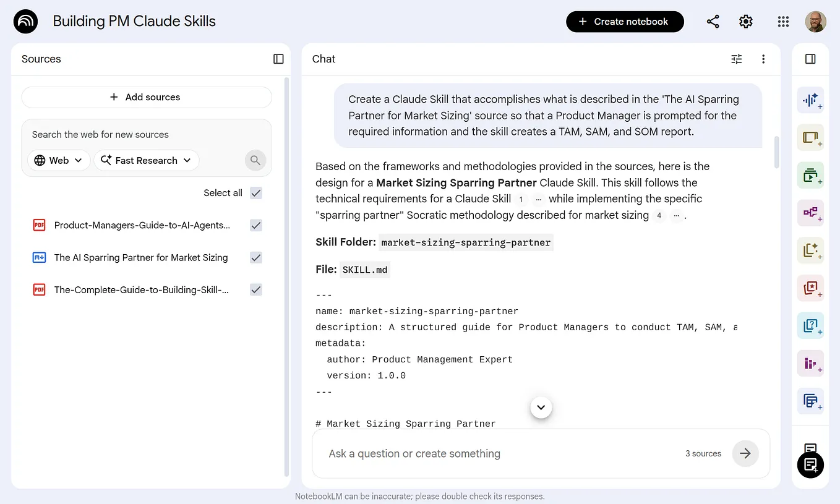Screen dimensions: 840x504
Task: Open the Fast Research mode dropdown
Action: [x=147, y=160]
